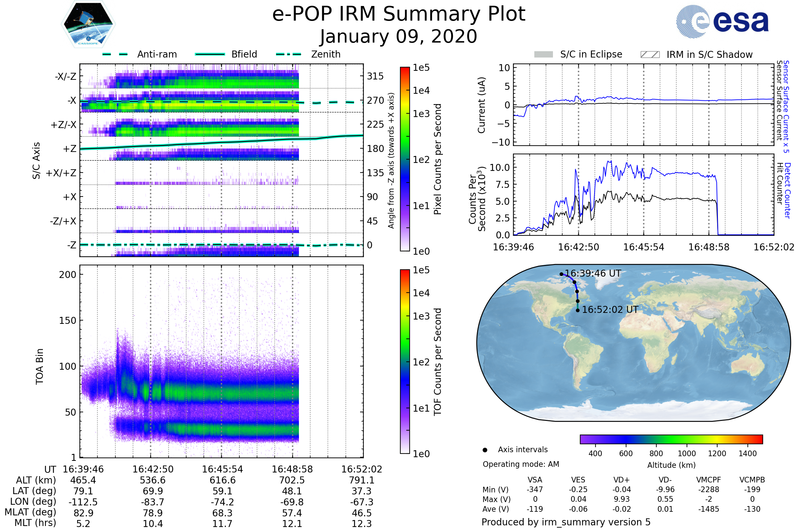Click the IRM in S/C Shadow hatched patch
Viewport: 798px width, 532px height.
tap(650, 55)
